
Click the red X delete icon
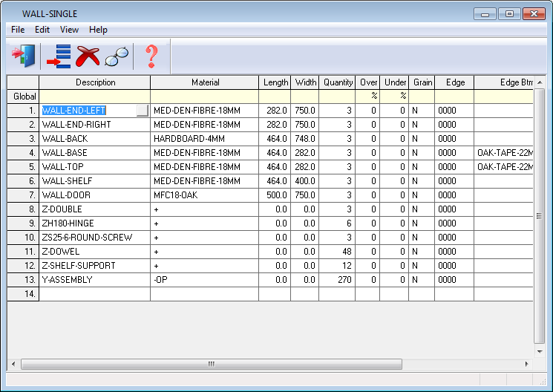point(88,56)
